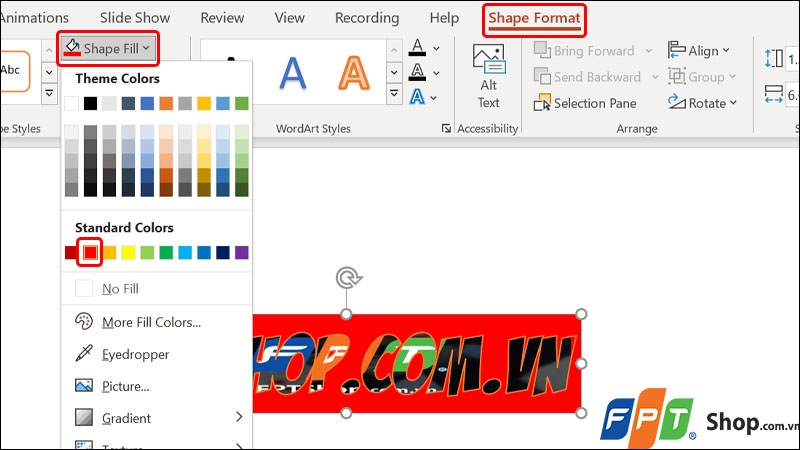Open WordArt Styles dialog launcher
Image resolution: width=800 pixels, height=450 pixels.
[x=446, y=129]
